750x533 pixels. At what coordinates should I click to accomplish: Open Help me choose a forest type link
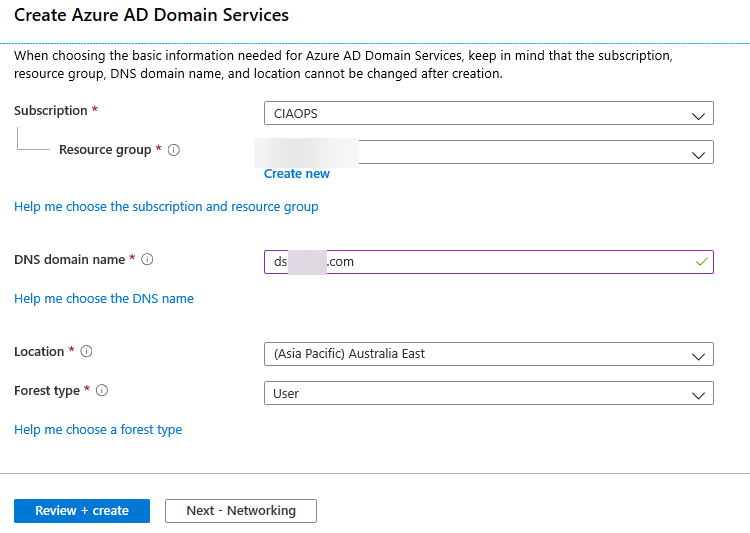[x=98, y=430]
